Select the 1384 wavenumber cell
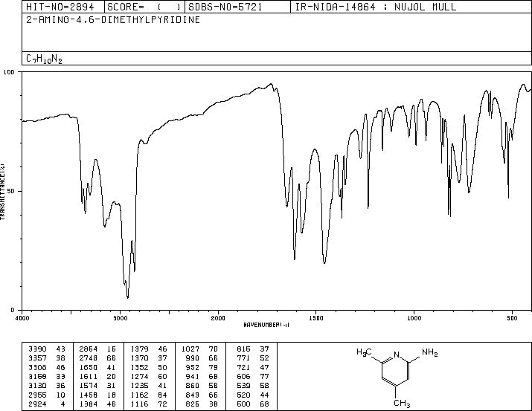 (x=89, y=404)
